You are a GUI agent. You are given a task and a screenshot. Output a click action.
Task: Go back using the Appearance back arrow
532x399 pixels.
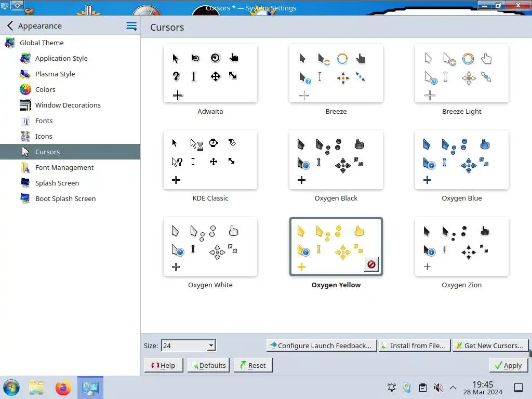tap(10, 26)
